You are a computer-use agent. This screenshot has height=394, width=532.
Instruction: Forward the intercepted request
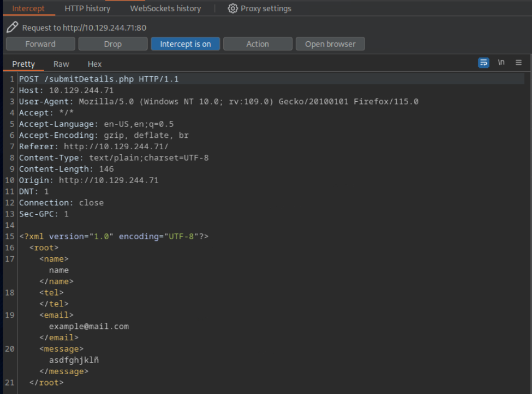40,44
